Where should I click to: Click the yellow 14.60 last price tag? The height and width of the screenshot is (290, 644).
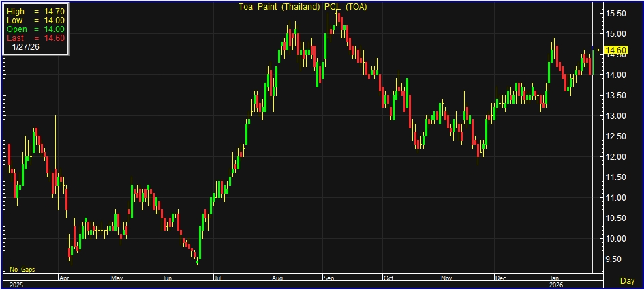616,50
